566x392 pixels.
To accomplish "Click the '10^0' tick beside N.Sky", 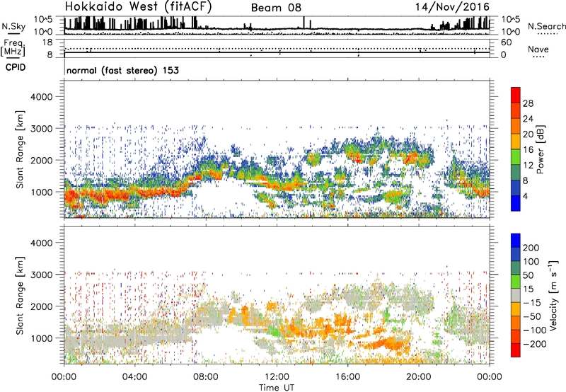I will [43, 32].
